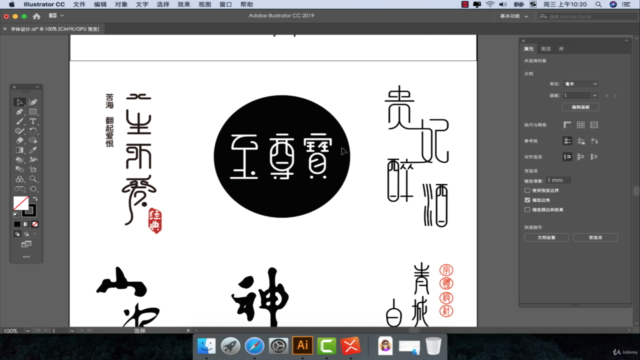This screenshot has width=640, height=360.
Task: Switch to 库 panel tab
Action: pyautogui.click(x=561, y=49)
